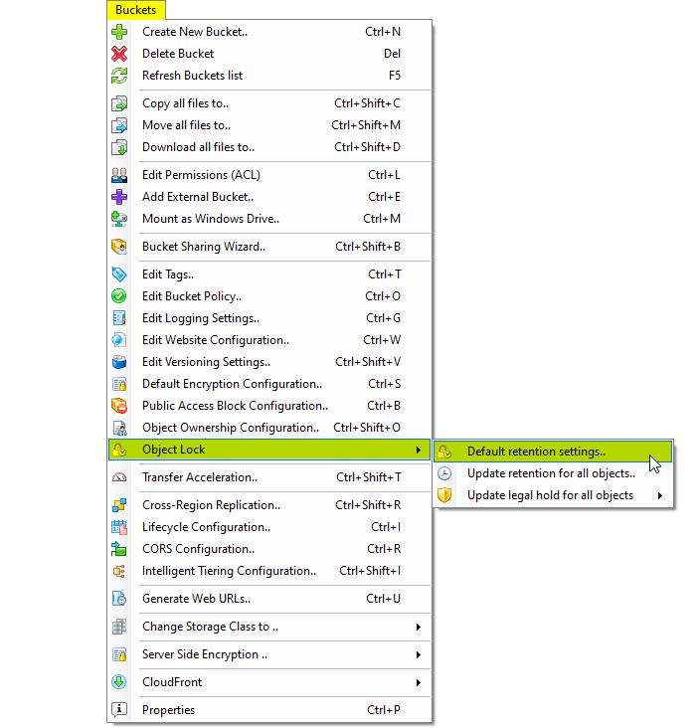Open the Buckets menu in menu bar
700x728 pixels.
(135, 10)
